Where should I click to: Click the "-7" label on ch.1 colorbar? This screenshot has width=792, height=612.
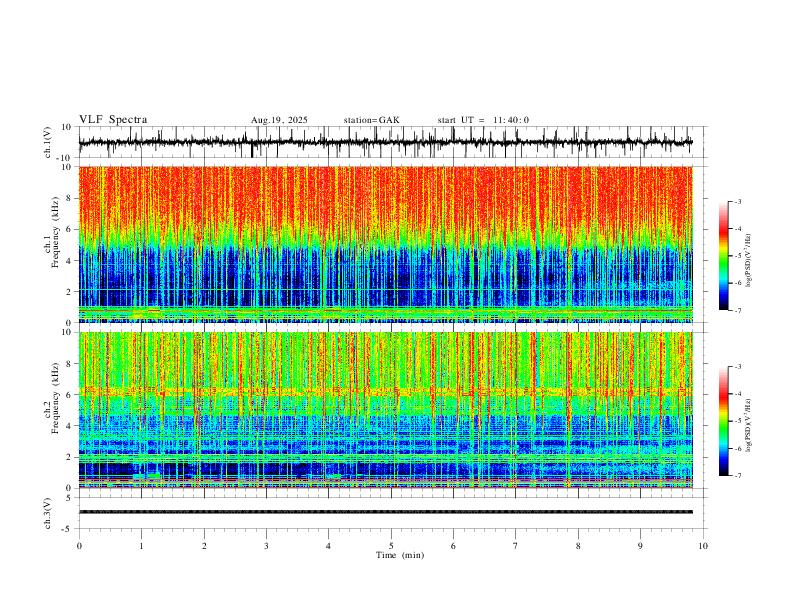[x=738, y=310]
